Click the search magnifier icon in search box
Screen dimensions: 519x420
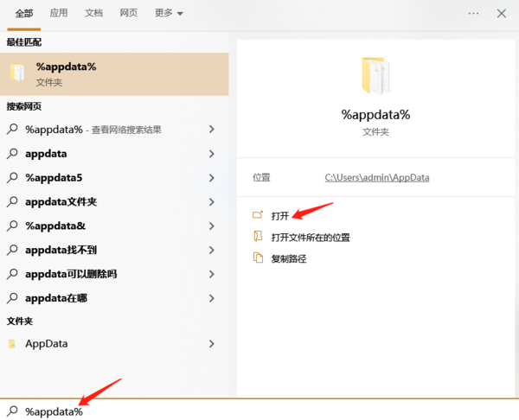[x=12, y=411]
